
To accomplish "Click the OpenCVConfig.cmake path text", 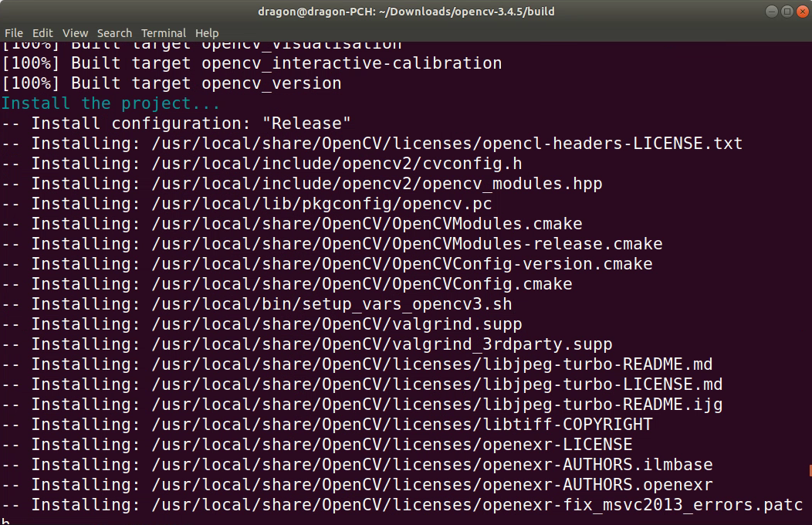I will 286,283.
